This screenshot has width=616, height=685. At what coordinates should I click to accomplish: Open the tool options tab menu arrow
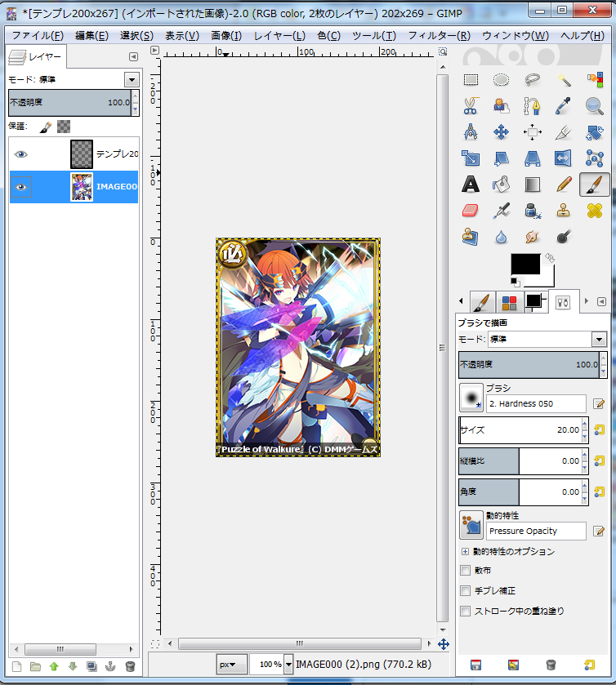pos(601,301)
